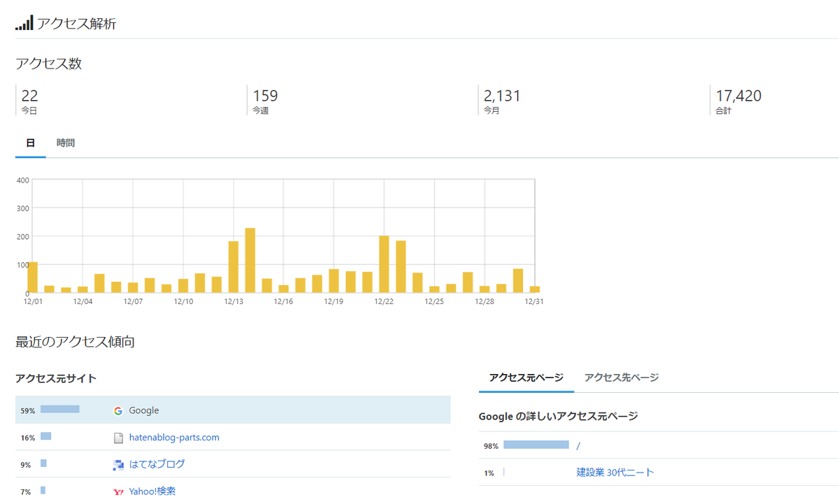
Task: Open the はてなブログ source link
Action: [x=157, y=464]
